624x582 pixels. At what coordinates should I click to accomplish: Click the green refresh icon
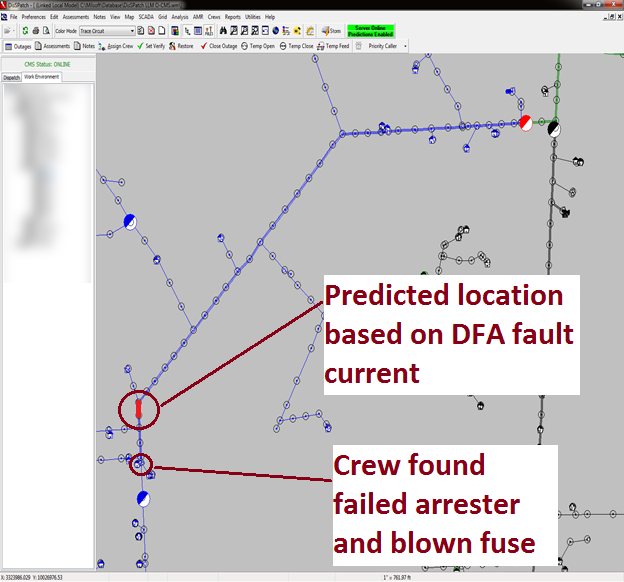pyautogui.click(x=25, y=31)
